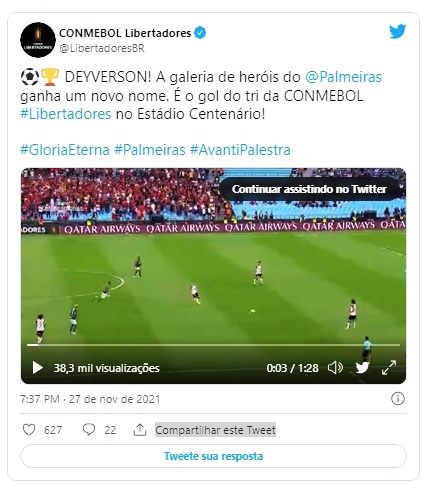Open replies via speech bubble icon
The height and width of the screenshot is (486, 439).
(x=89, y=429)
